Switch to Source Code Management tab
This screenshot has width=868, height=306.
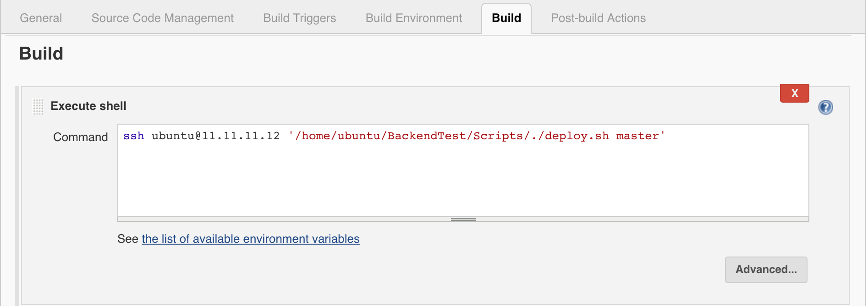[x=163, y=18]
